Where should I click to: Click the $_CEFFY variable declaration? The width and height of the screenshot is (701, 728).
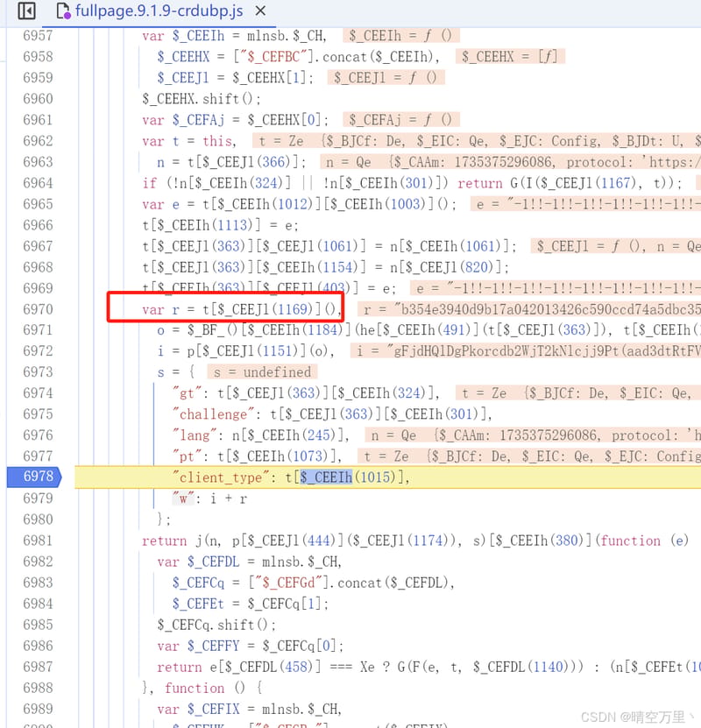[214, 646]
